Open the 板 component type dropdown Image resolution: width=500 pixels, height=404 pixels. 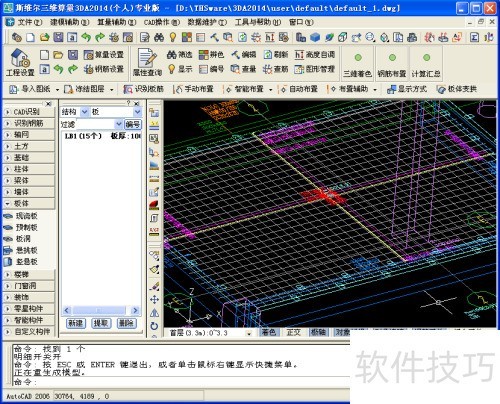[137, 112]
